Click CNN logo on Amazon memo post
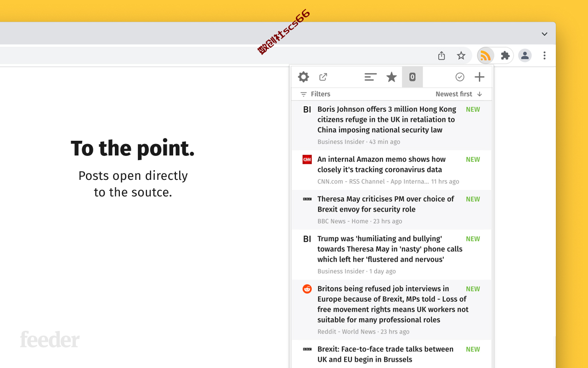This screenshot has height=368, width=588. click(307, 160)
